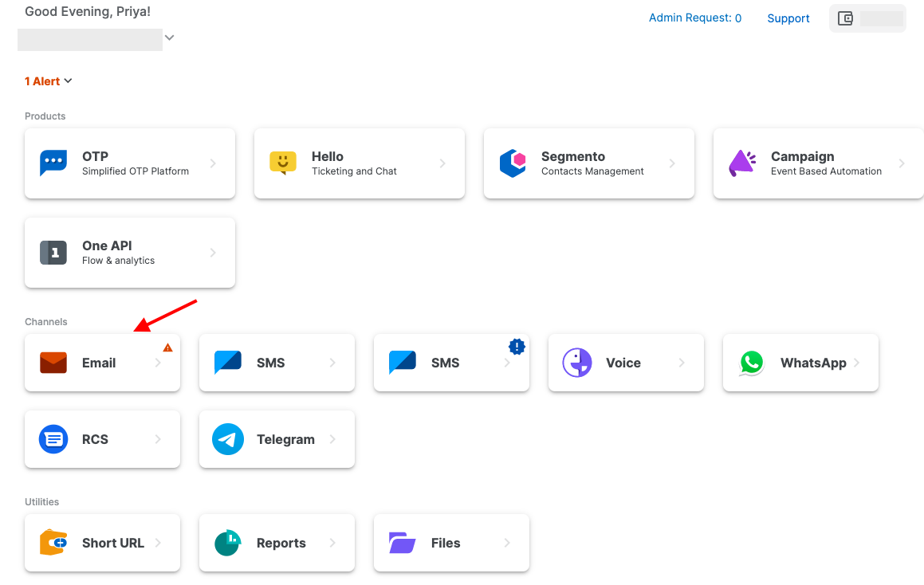This screenshot has width=924, height=585.
Task: Click the Utilities section heading
Action: coord(41,502)
